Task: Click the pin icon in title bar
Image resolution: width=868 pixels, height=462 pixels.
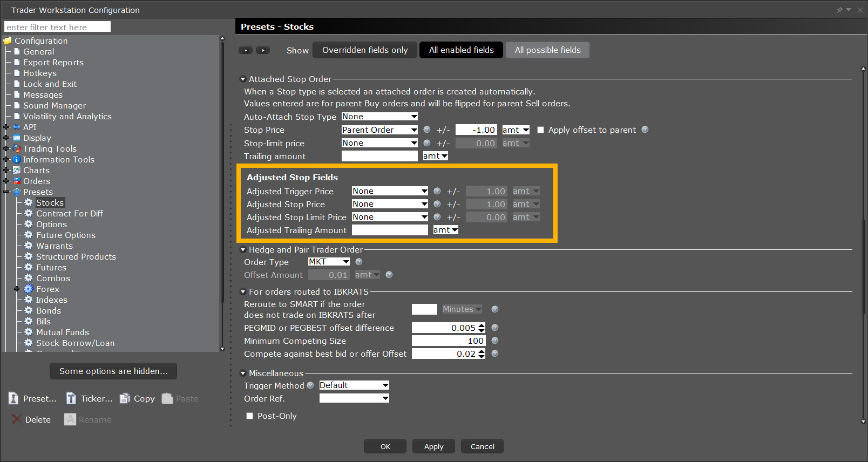Action: coord(839,10)
